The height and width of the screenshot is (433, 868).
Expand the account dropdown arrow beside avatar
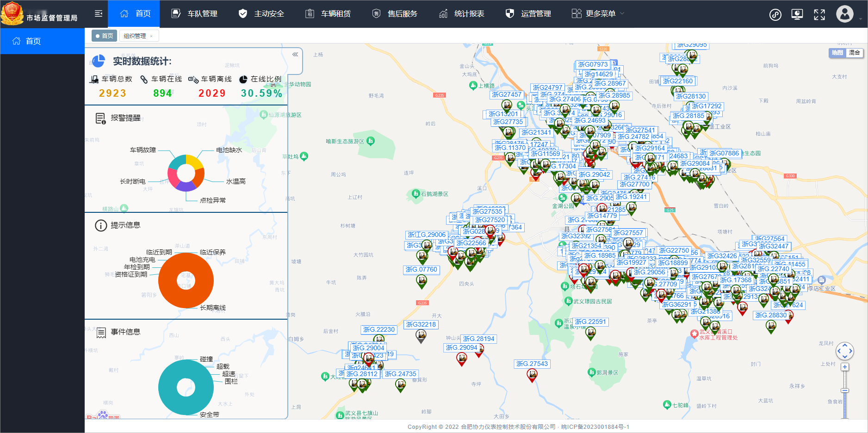tap(861, 19)
